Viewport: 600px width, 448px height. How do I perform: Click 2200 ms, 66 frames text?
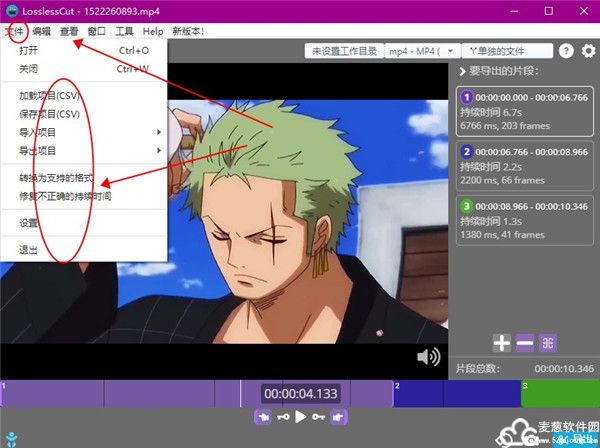pyautogui.click(x=502, y=180)
